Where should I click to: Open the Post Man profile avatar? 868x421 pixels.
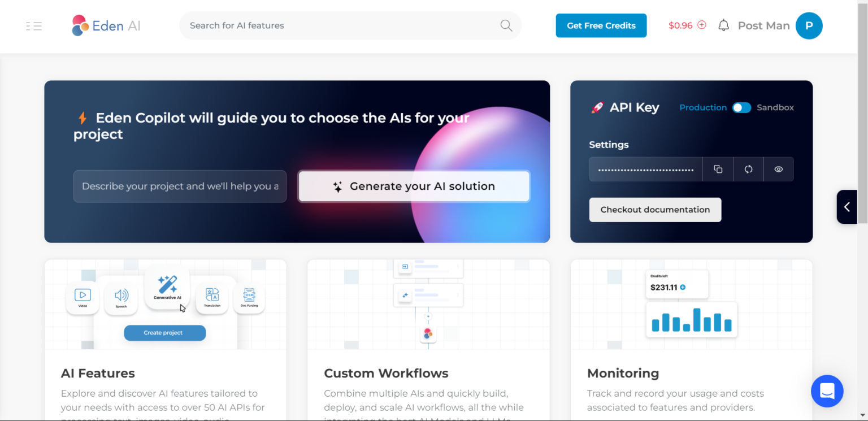click(x=809, y=25)
